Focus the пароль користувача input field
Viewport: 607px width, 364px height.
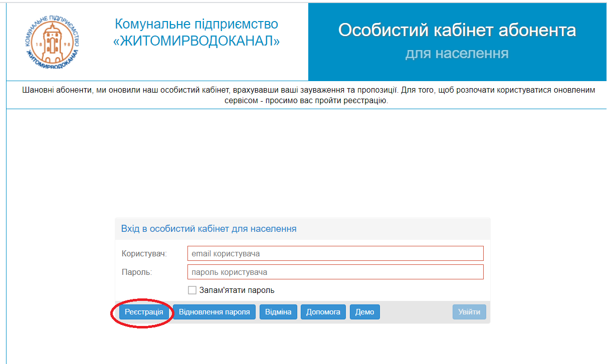(x=335, y=272)
